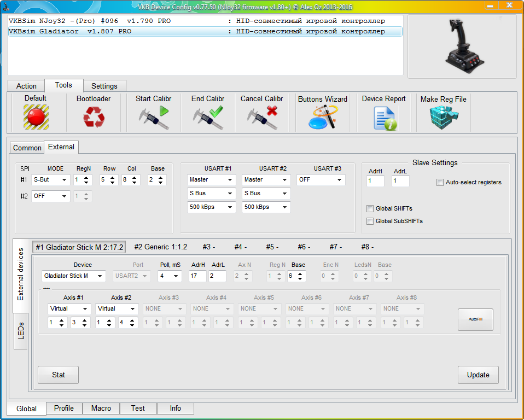Select the LEDs vertical tab
Image resolution: width=524 pixels, height=420 pixels.
point(21,331)
